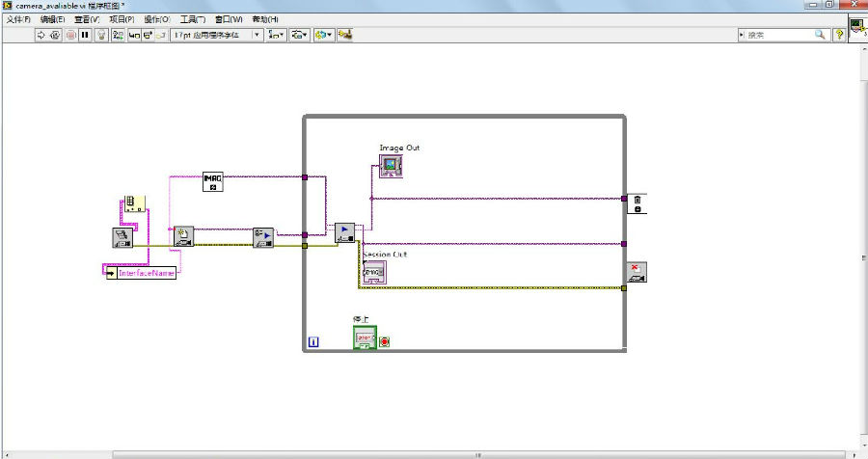
Task: Open the Align Objects dropdown
Action: pos(276,35)
